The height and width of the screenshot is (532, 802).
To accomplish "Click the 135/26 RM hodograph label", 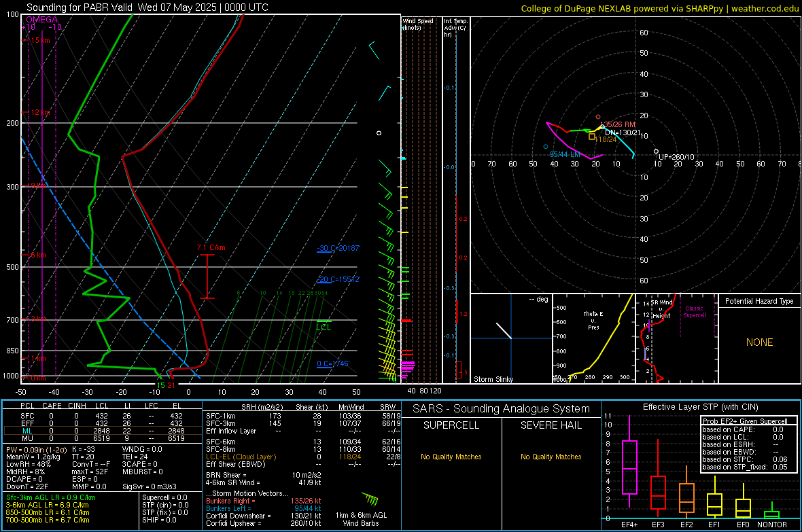I will (x=617, y=124).
